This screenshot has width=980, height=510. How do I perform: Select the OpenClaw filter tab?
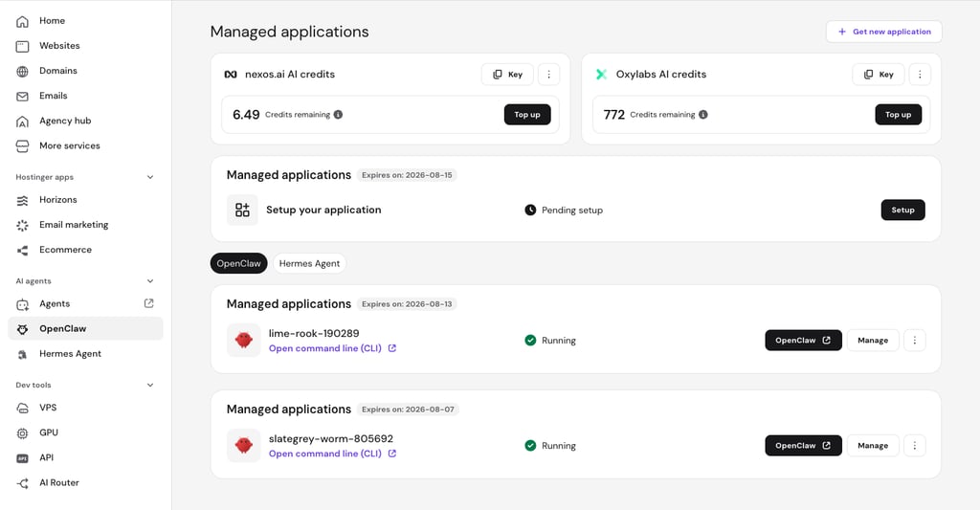click(238, 263)
